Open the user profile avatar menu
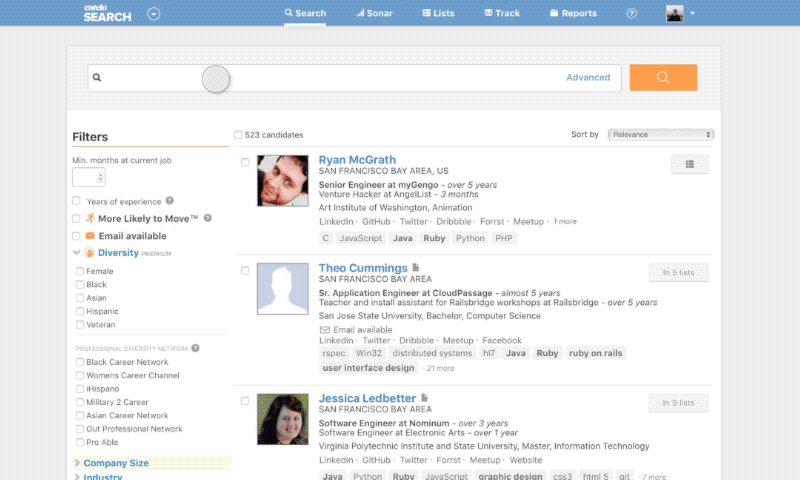 pos(681,14)
